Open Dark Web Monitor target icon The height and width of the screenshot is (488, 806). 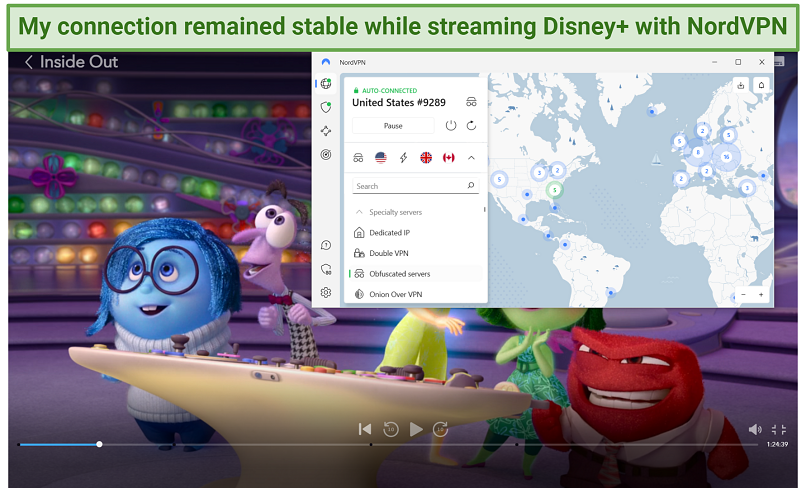(x=326, y=154)
